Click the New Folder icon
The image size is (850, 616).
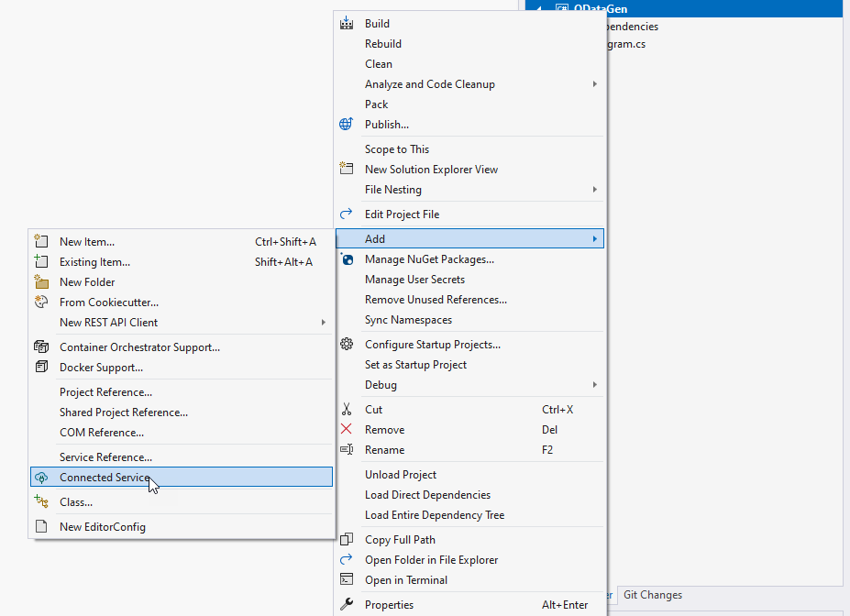click(x=41, y=281)
